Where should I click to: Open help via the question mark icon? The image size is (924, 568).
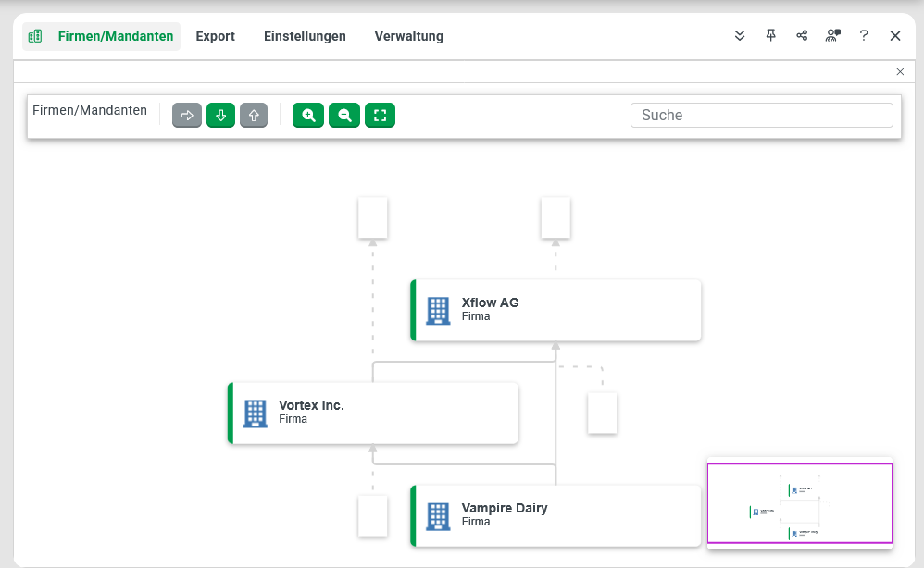[x=864, y=36]
